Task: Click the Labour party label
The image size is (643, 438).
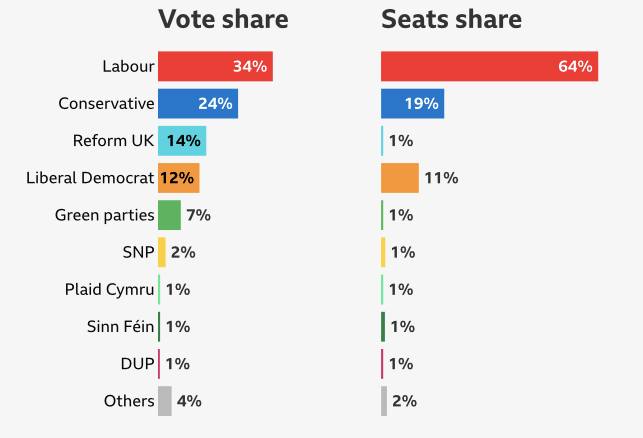Action: click(128, 67)
